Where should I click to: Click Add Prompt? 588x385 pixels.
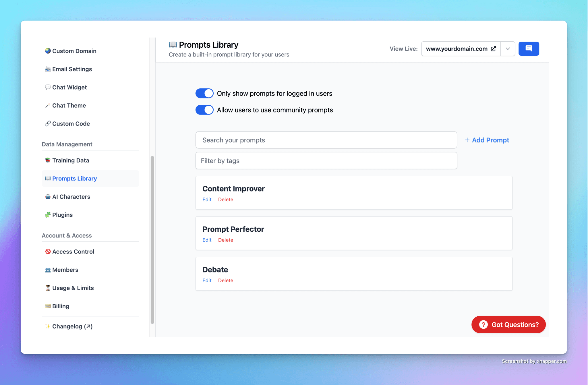(x=487, y=140)
